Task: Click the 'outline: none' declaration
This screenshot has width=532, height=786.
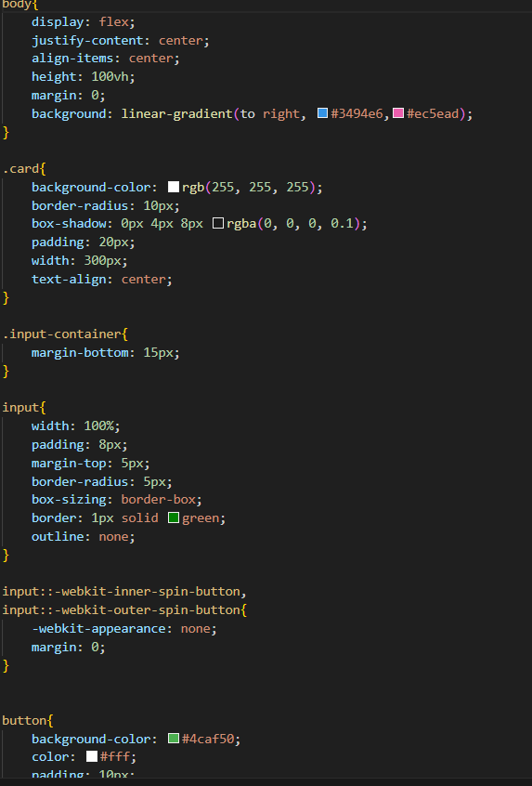Action: (84, 537)
